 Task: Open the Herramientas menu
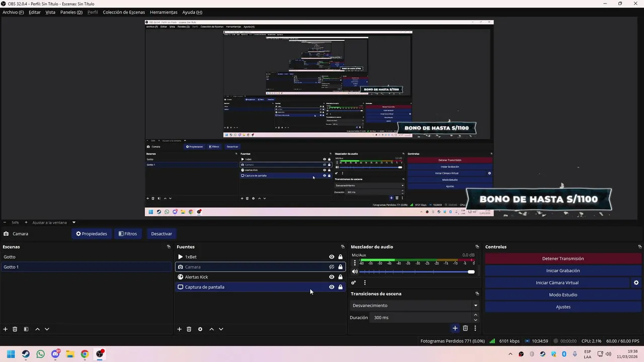164,12
